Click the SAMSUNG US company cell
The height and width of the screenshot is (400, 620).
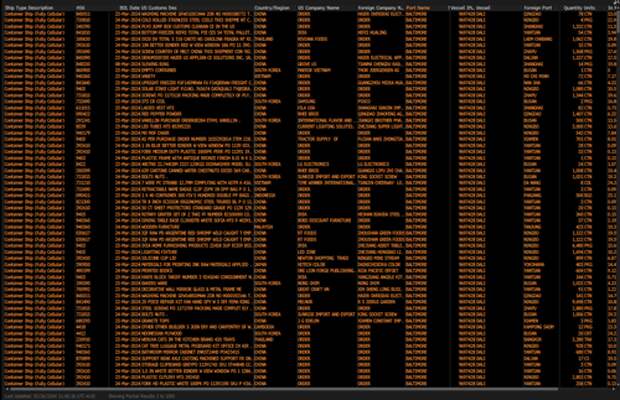(307, 102)
